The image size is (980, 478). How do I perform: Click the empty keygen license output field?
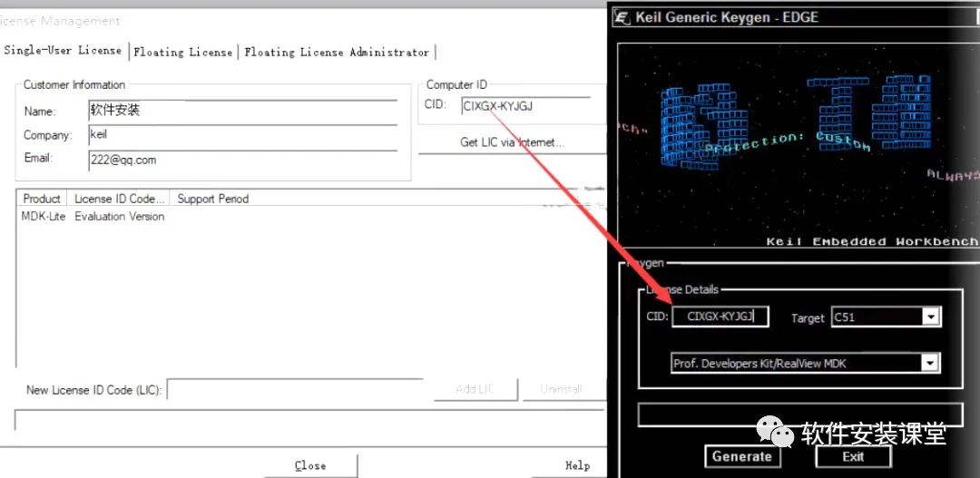pyautogui.click(x=800, y=415)
